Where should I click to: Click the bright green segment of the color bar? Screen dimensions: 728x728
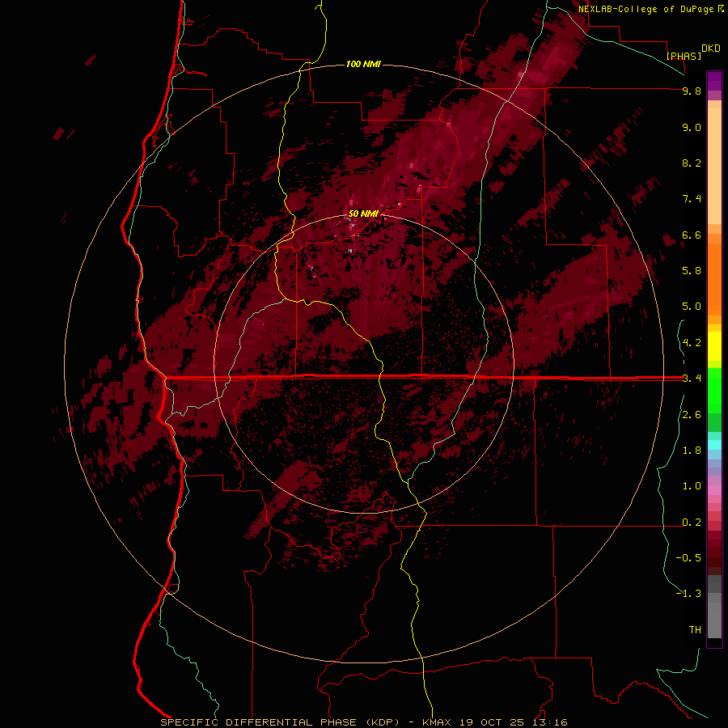coord(714,390)
